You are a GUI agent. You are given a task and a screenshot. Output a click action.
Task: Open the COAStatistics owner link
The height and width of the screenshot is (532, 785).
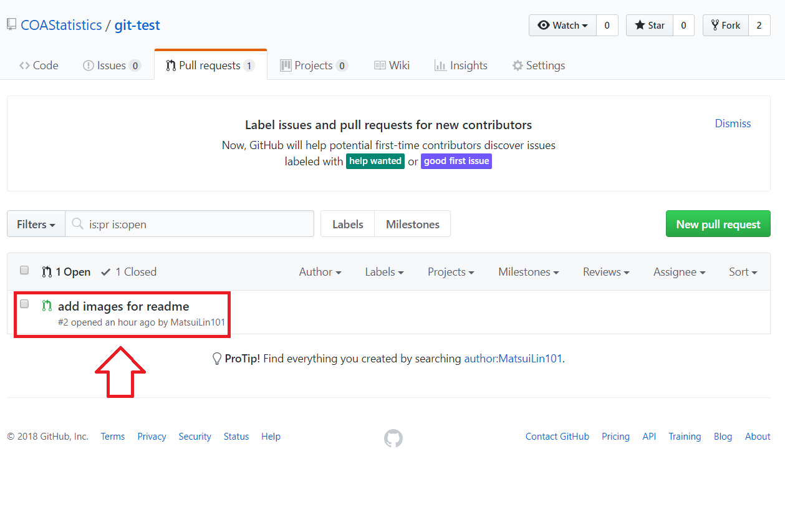[61, 25]
